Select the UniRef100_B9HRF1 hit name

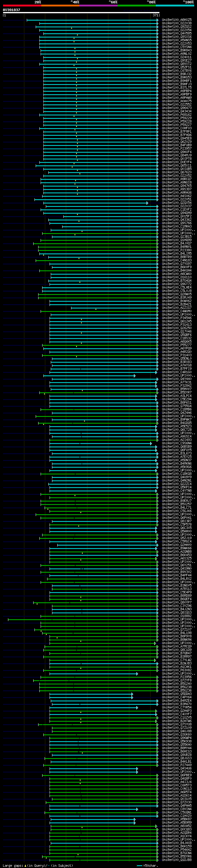click(177, 81)
